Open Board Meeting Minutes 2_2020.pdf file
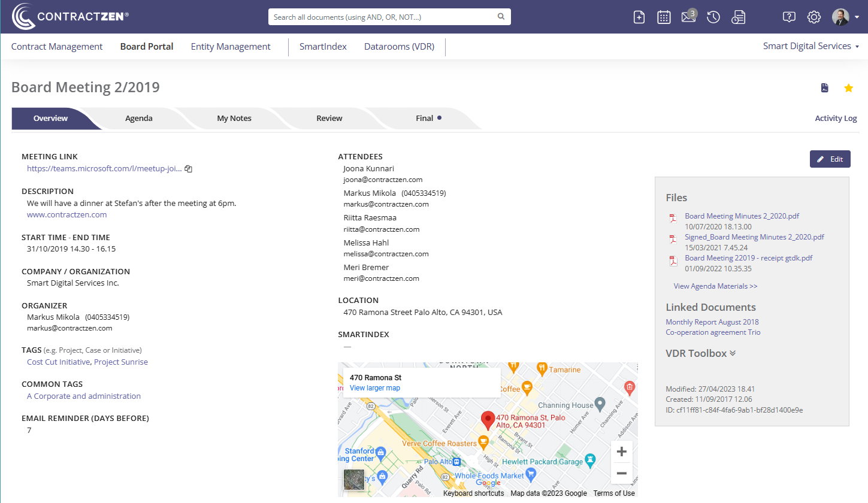Screen dimensions: 868x503 [742, 216]
